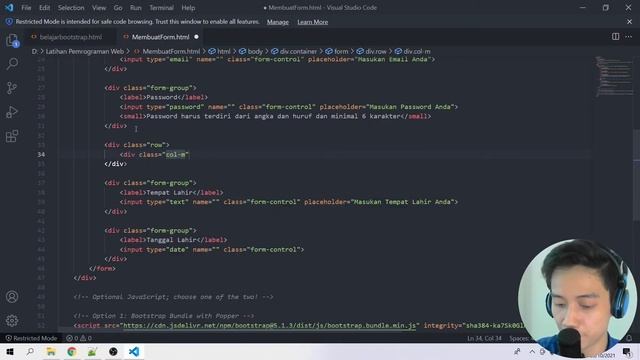Screen dimensions: 640x360
Task: Click the Tempat Lahir label text
Action: coord(169,192)
